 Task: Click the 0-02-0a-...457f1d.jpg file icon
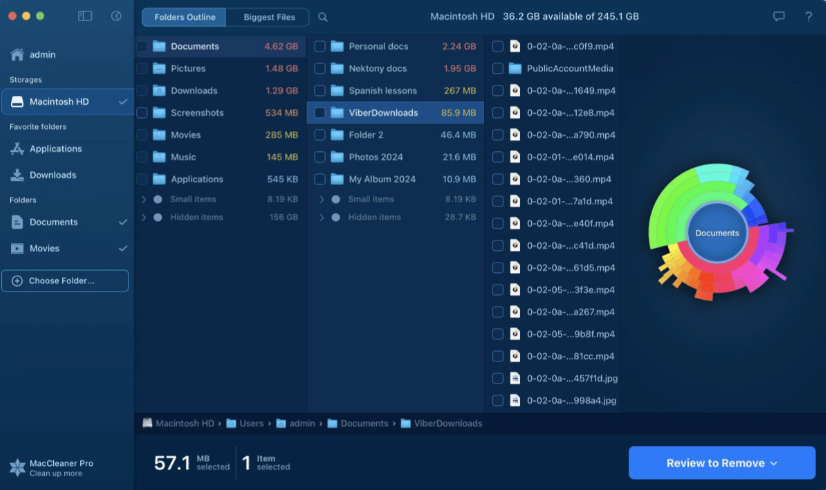(x=515, y=378)
